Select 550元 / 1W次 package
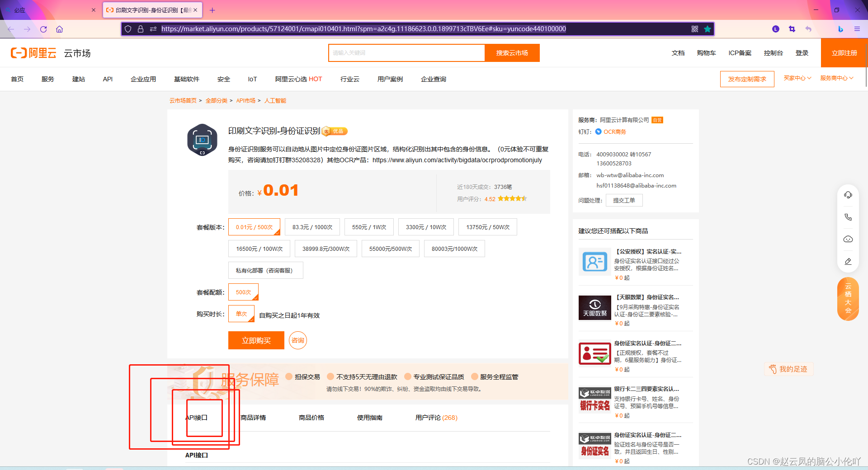This screenshot has height=470, width=868. tap(369, 227)
